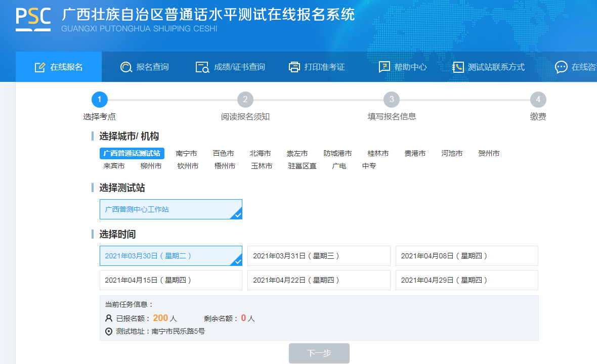
Task: Click step 2 circle 阅读报名须知
Action: coord(245,100)
